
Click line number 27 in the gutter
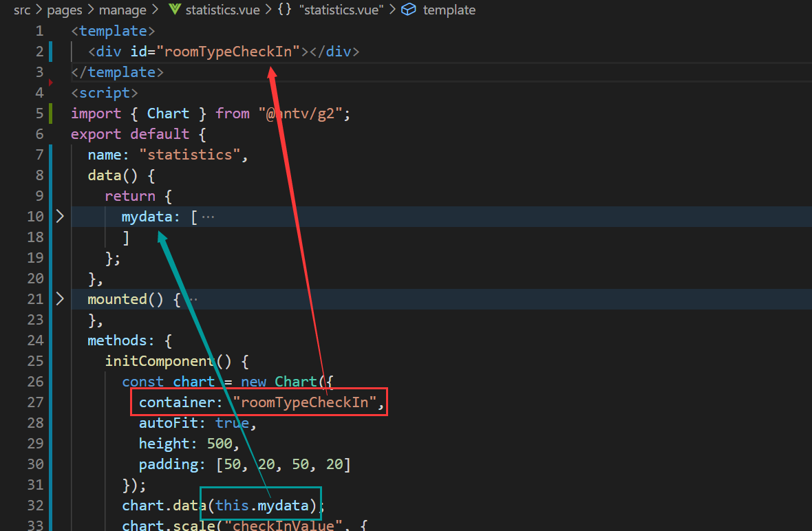[35, 402]
